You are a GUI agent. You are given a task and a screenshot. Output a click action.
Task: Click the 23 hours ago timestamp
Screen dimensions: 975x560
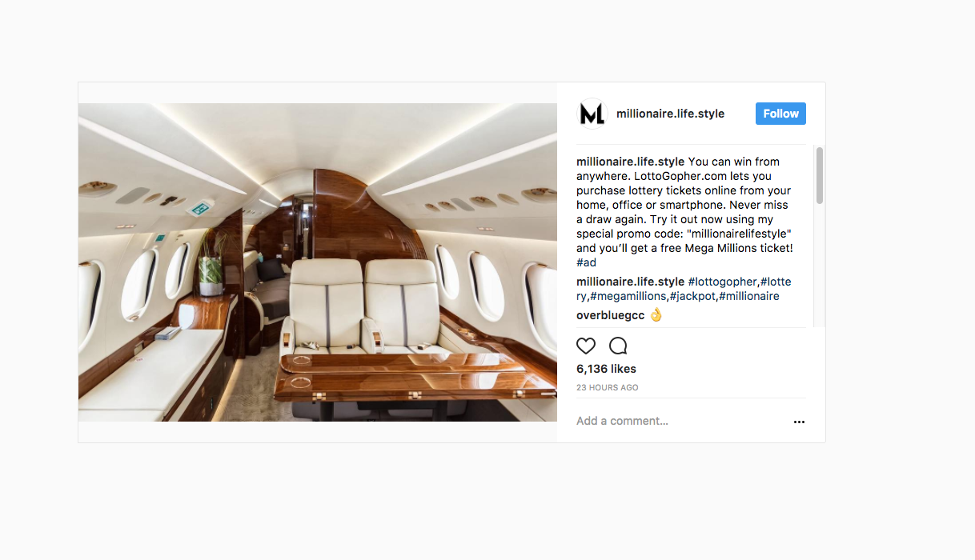pos(607,388)
